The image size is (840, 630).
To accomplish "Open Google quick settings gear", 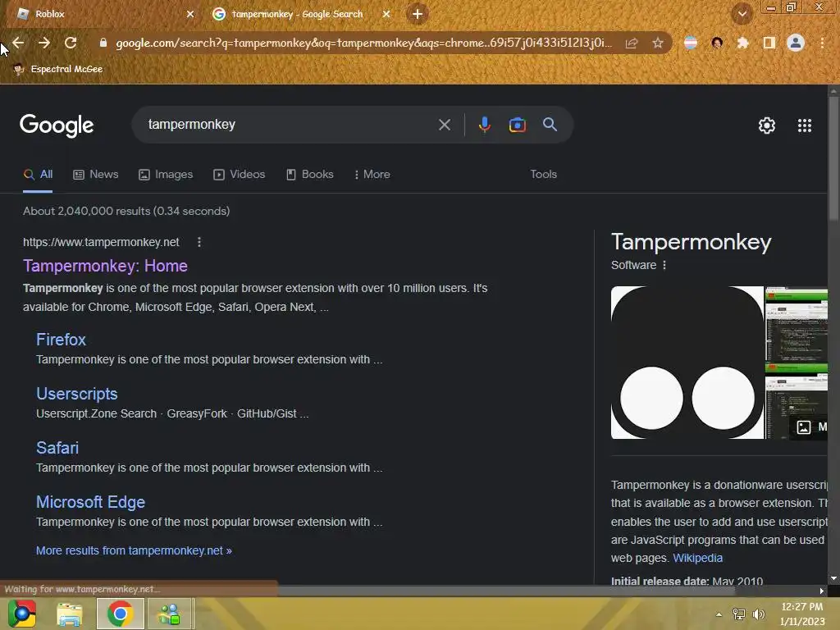I will (x=767, y=126).
